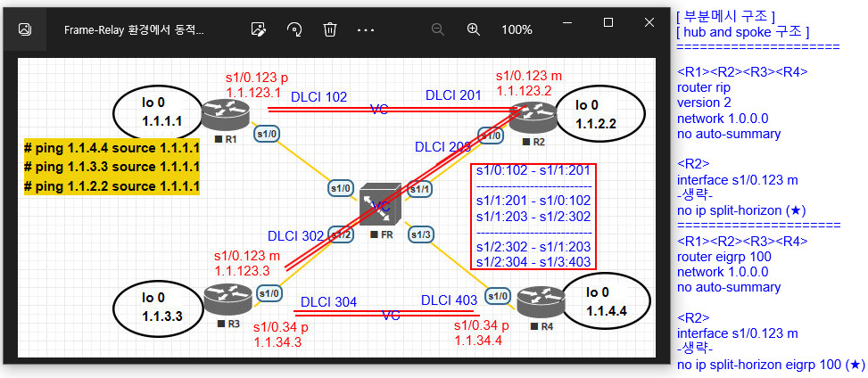The width and height of the screenshot is (868, 378).
Task: Click the FR frame-relay switch icon
Action: (380, 205)
